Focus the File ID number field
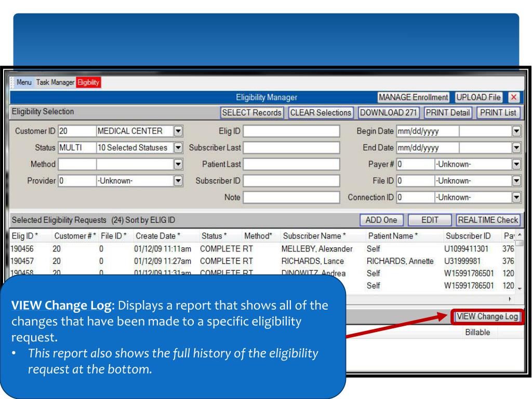This screenshot has height=399, width=532. pyautogui.click(x=415, y=181)
